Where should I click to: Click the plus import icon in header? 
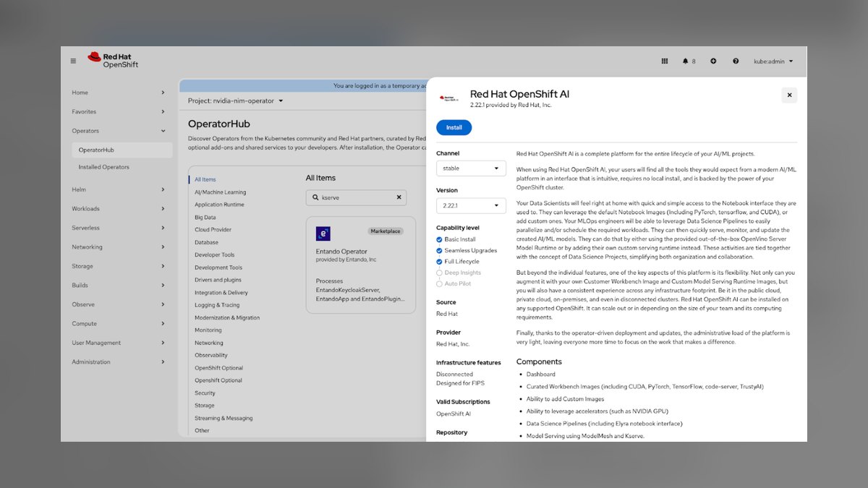pos(713,61)
